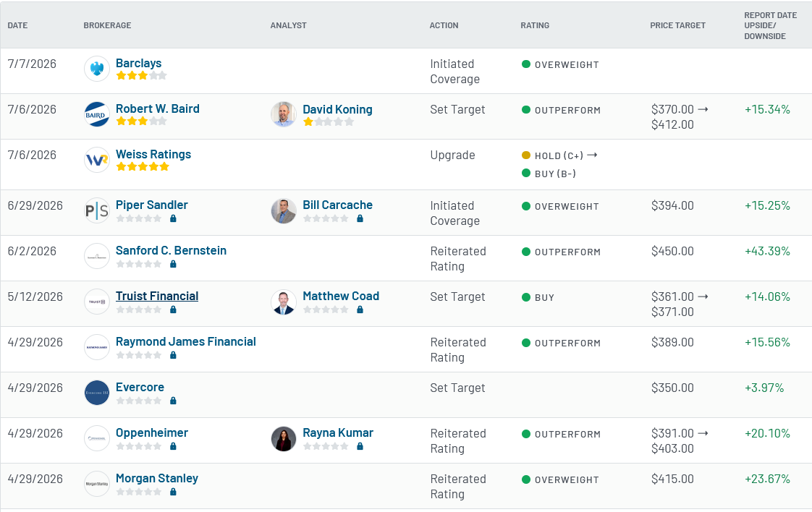Click Barclays three-star rating
This screenshot has width=812, height=512.
[141, 76]
